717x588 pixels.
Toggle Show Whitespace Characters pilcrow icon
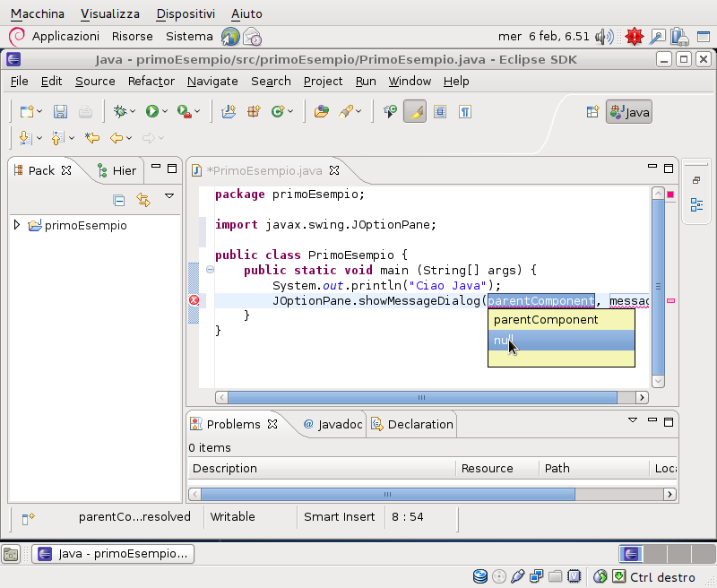tap(465, 111)
